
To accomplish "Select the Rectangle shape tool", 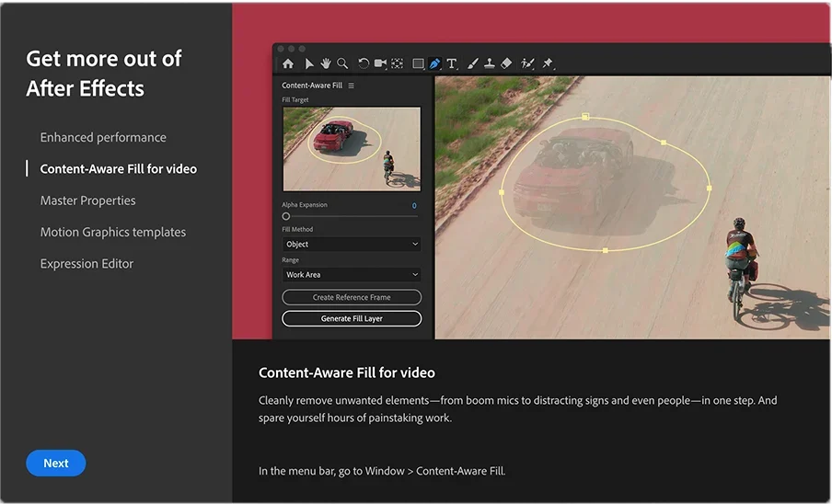I will (x=418, y=63).
